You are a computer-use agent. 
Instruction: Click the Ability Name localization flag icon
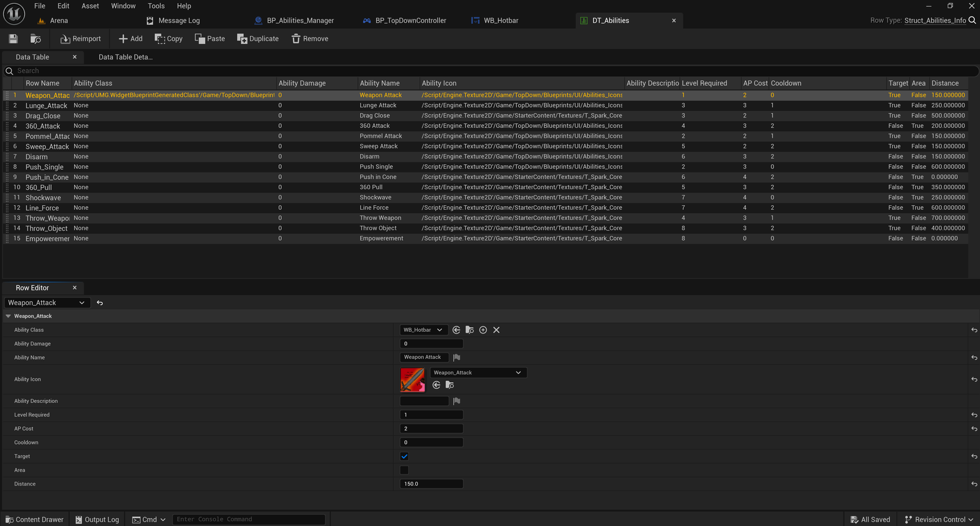pos(456,358)
